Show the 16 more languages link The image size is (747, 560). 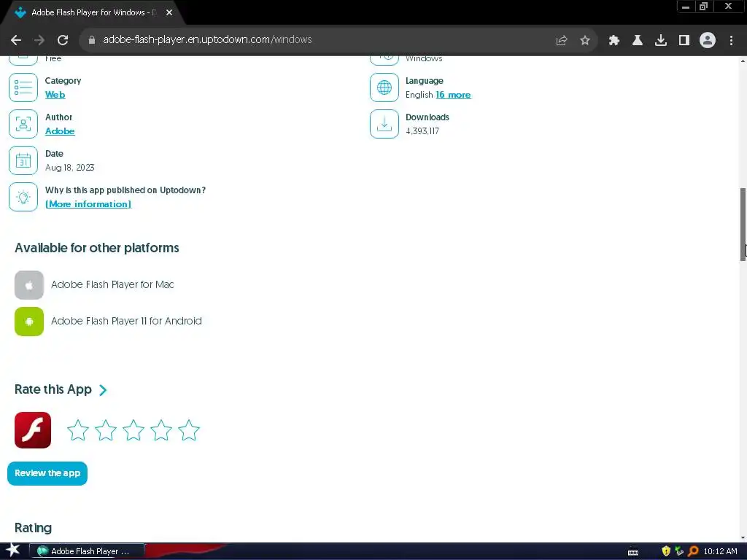[x=454, y=95]
